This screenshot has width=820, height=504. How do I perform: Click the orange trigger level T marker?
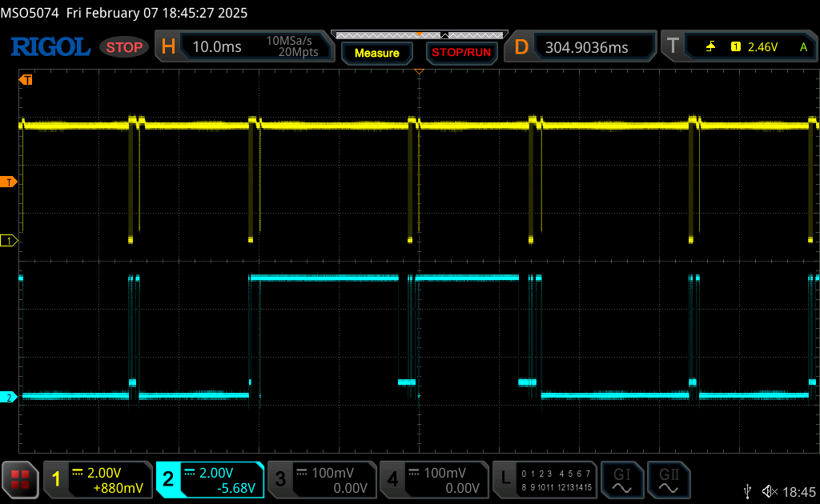[8, 182]
